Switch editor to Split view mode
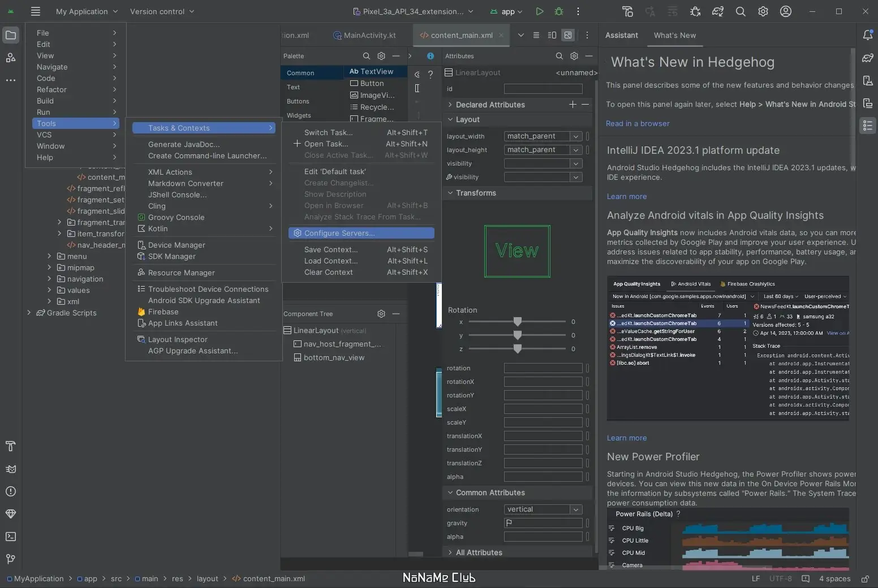The image size is (878, 588). pyautogui.click(x=552, y=35)
